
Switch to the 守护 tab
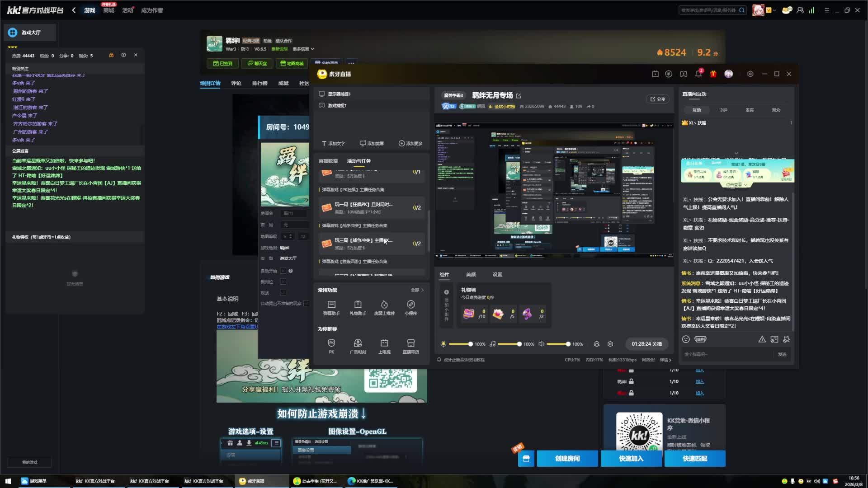(x=723, y=110)
